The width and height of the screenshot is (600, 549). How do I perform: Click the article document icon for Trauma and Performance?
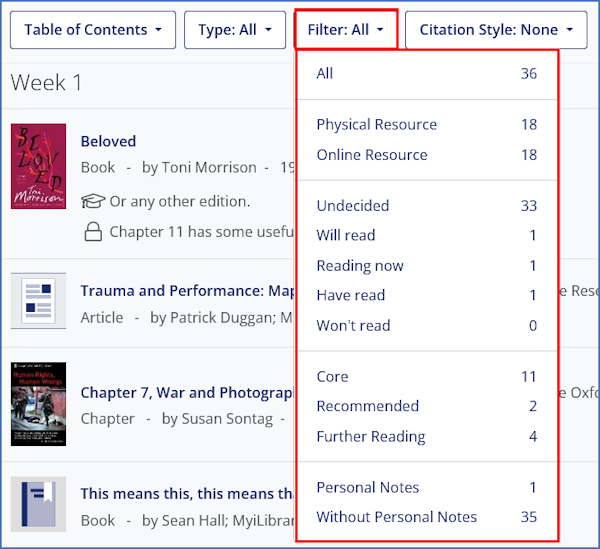tap(38, 301)
